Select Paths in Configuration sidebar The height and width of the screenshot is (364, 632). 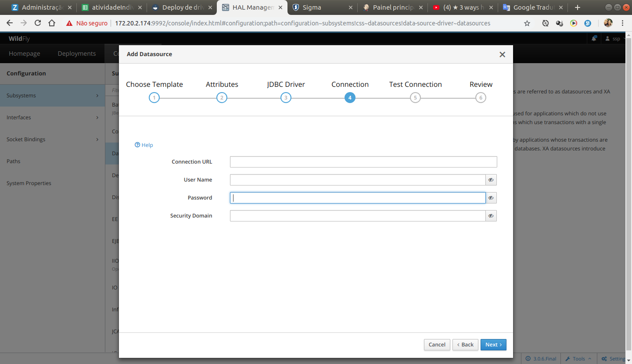coord(53,161)
